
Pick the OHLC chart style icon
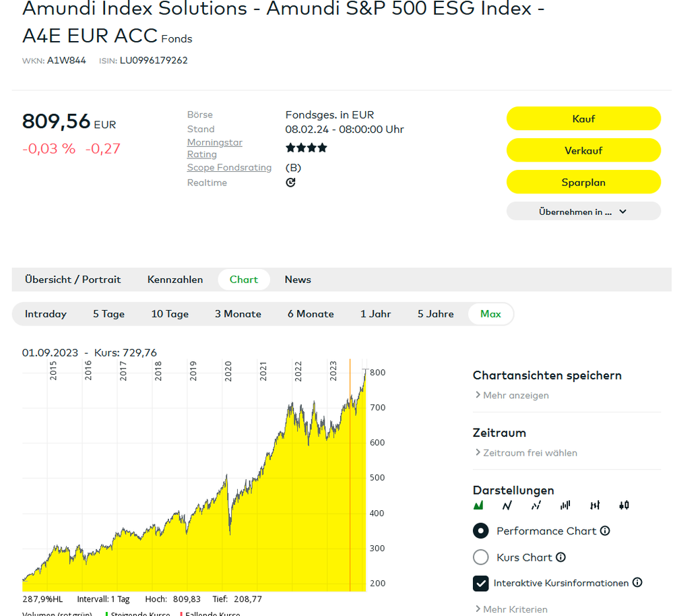595,505
